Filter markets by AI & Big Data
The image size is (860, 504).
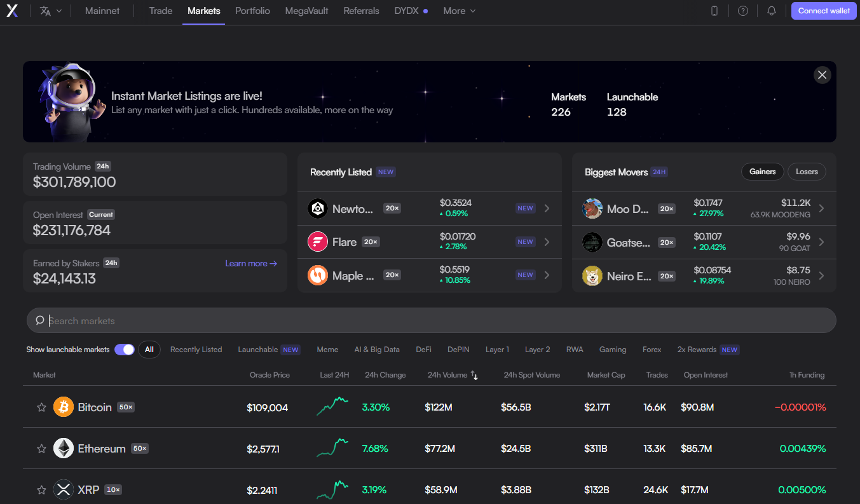click(x=377, y=350)
